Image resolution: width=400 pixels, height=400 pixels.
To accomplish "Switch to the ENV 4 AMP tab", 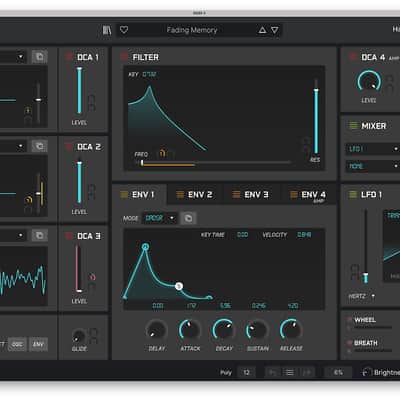I will pos(308,195).
